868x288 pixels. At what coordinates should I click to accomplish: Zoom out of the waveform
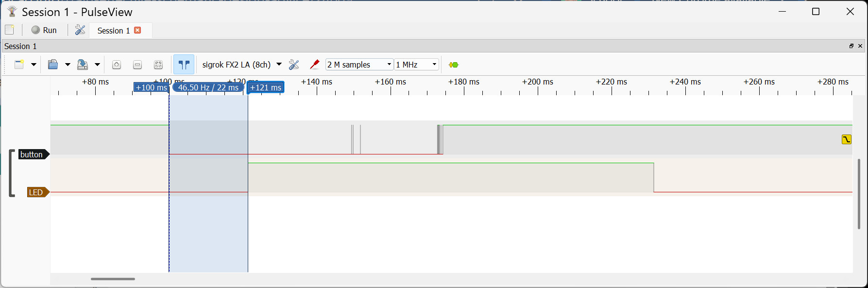[x=137, y=65]
